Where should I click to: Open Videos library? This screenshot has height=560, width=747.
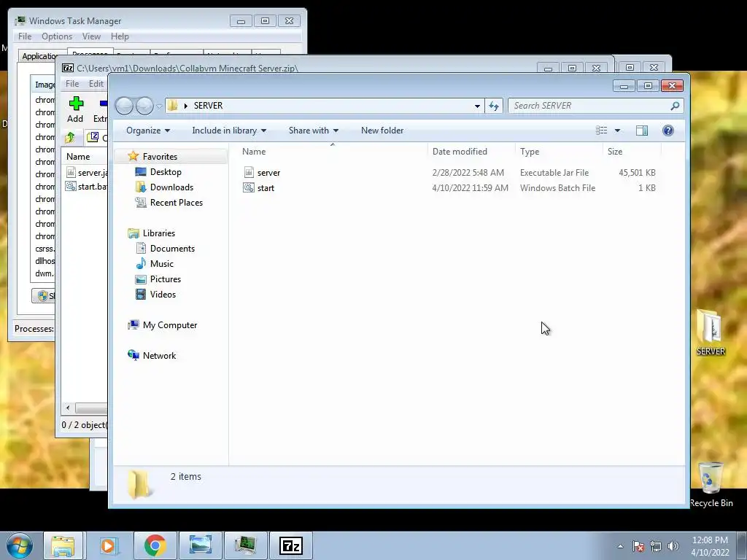[x=163, y=295]
